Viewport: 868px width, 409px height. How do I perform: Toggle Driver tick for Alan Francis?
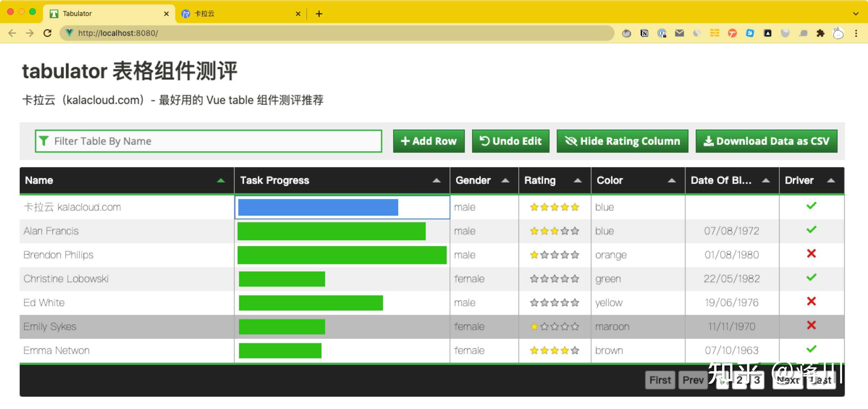(x=811, y=230)
